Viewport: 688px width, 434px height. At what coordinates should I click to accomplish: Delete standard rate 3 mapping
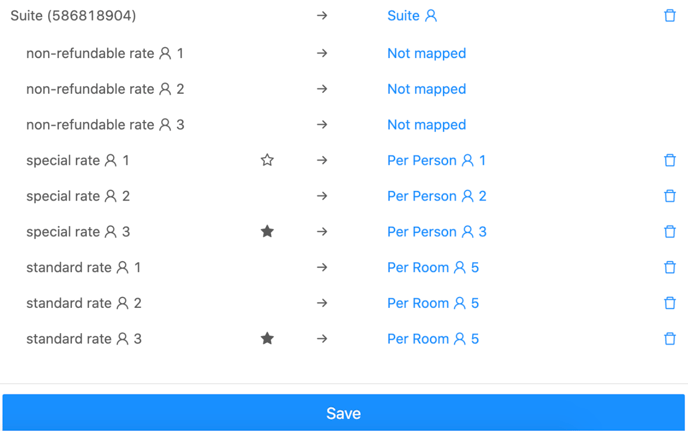[x=670, y=338]
